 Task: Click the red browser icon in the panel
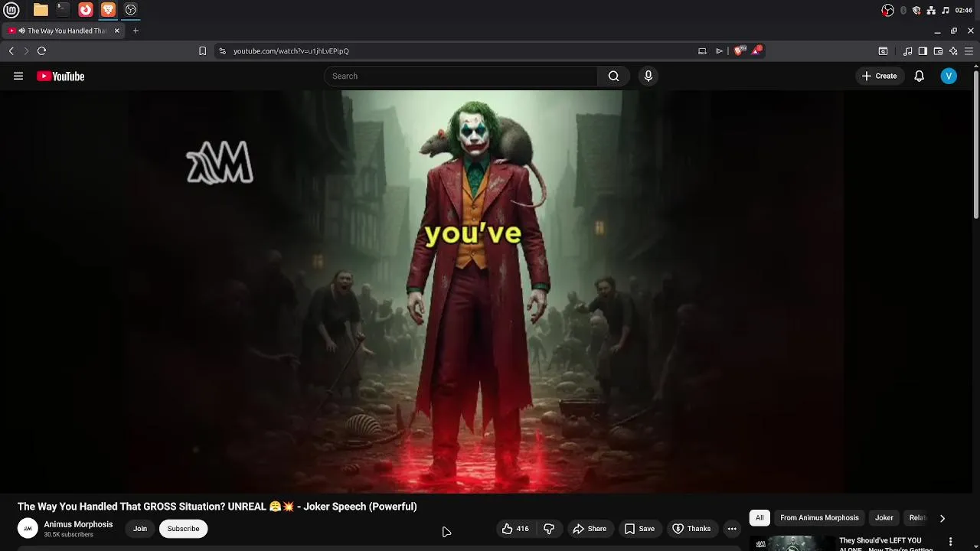click(x=86, y=10)
